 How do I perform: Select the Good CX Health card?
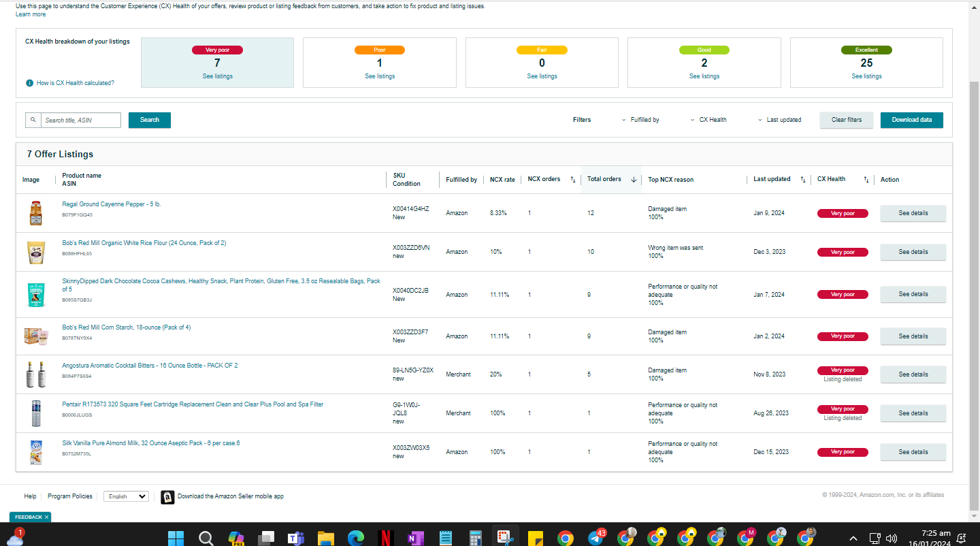tap(704, 63)
